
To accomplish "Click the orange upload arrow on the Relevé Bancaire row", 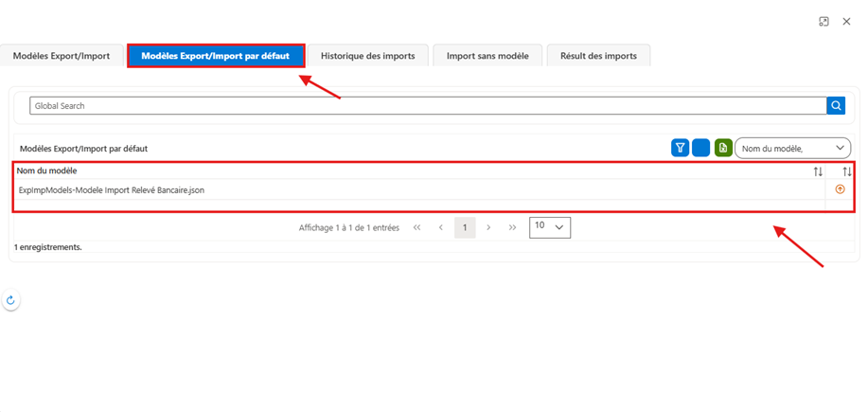I will coord(840,189).
